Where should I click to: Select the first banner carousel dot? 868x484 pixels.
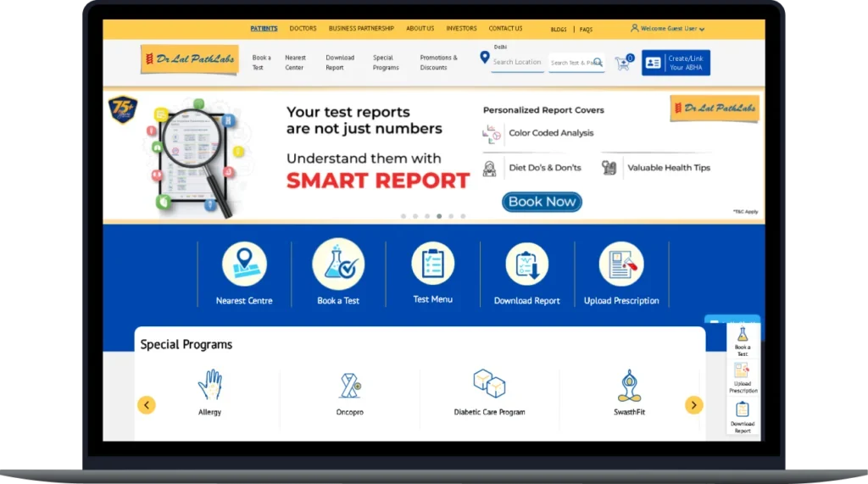coord(403,216)
